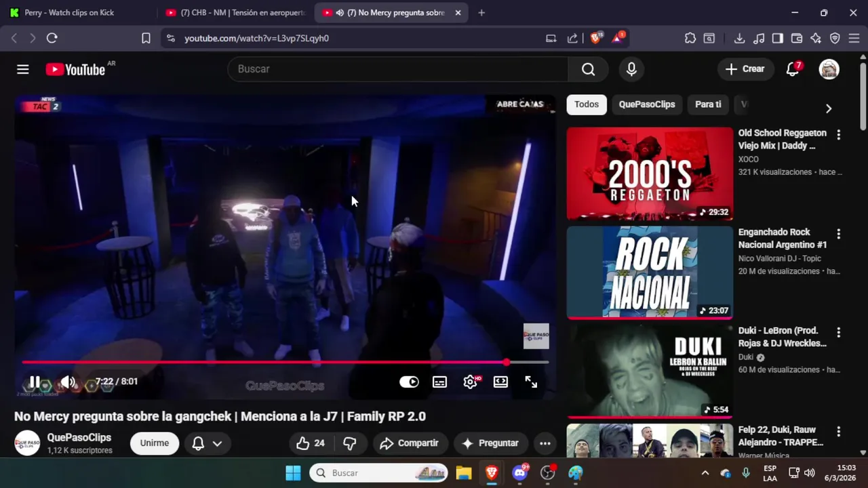The width and height of the screenshot is (868, 488).
Task: Seek on the video progress bar
Action: click(x=285, y=363)
